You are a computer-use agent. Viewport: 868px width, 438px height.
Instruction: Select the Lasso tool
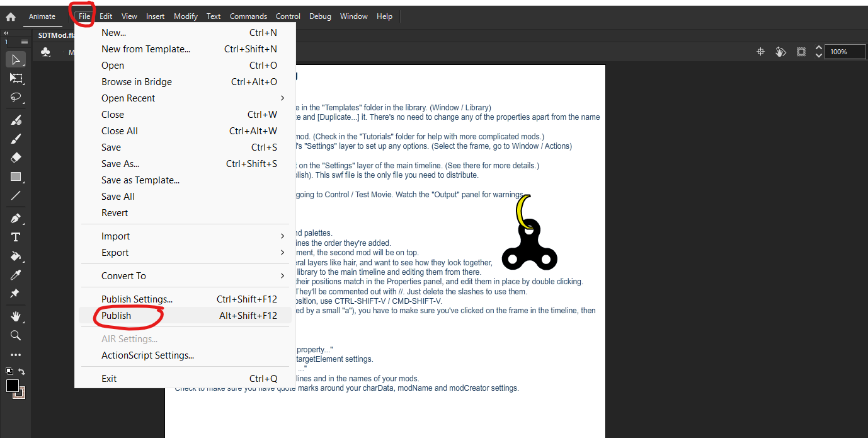(16, 98)
